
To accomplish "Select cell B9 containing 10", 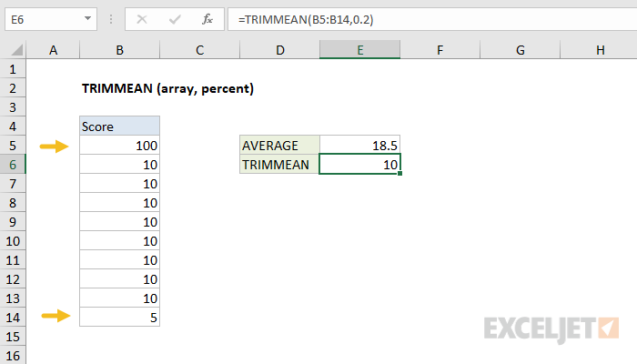I will pyautogui.click(x=119, y=222).
